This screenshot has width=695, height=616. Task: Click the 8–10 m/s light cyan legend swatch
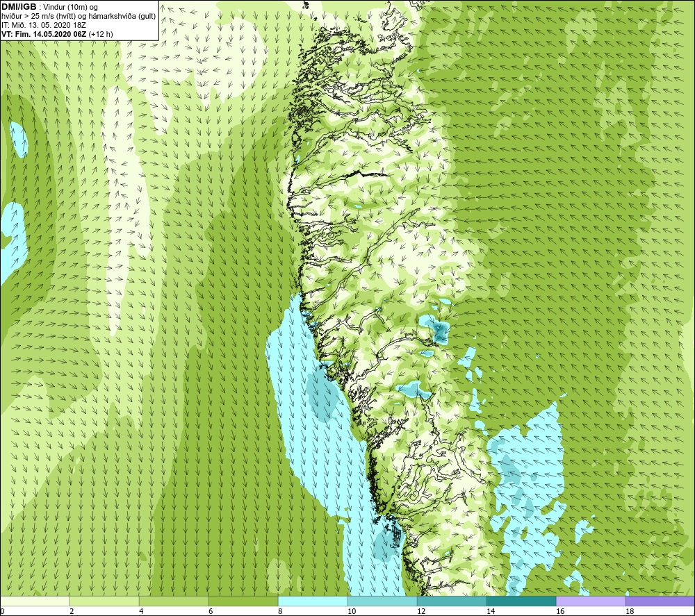pos(313,601)
